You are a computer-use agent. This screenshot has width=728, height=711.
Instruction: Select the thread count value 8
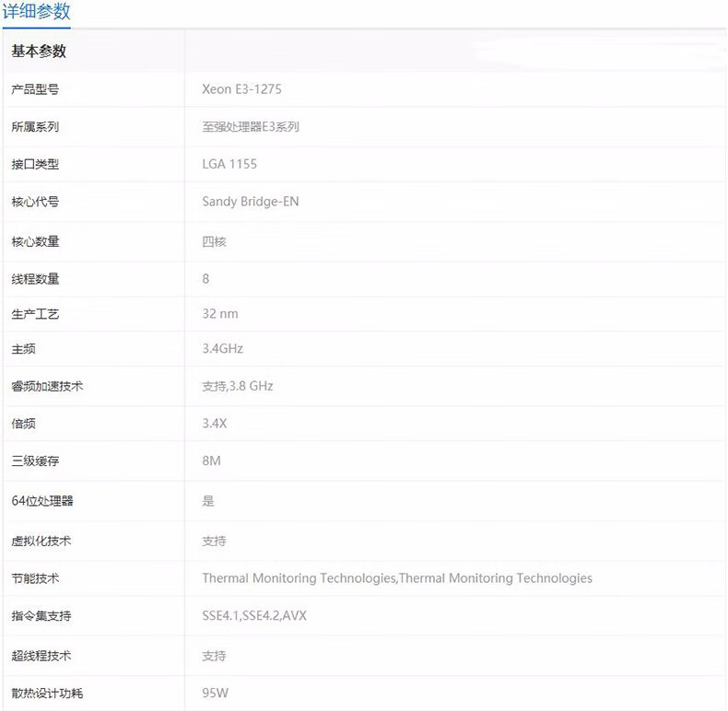[205, 278]
